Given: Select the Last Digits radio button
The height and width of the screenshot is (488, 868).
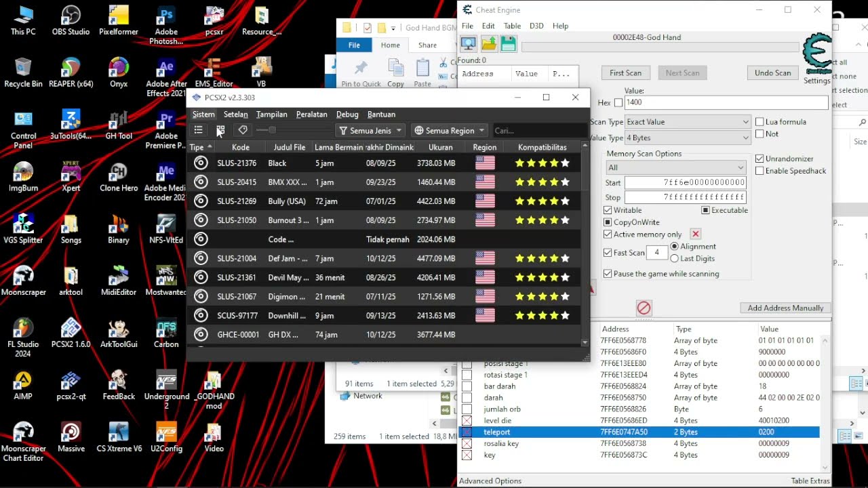Looking at the screenshot, I should pyautogui.click(x=674, y=258).
